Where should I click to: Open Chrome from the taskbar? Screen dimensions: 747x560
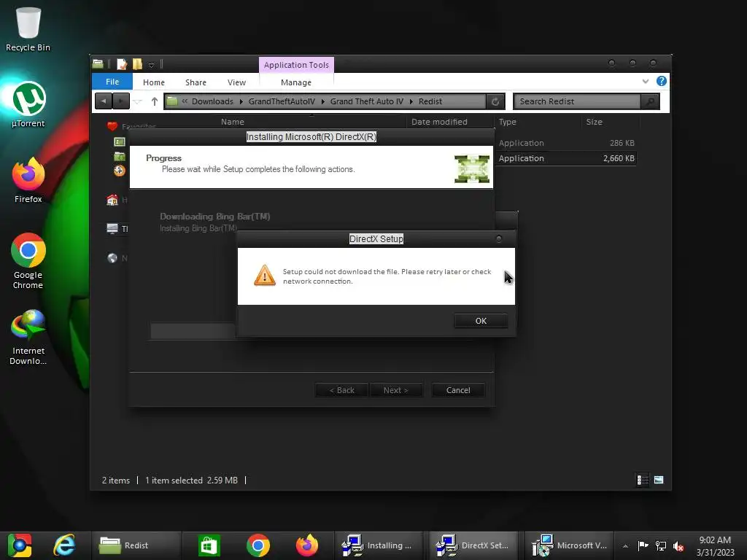click(258, 545)
